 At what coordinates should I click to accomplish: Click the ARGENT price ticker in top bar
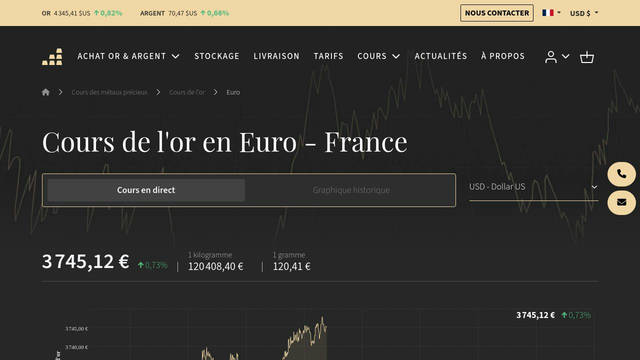click(184, 13)
